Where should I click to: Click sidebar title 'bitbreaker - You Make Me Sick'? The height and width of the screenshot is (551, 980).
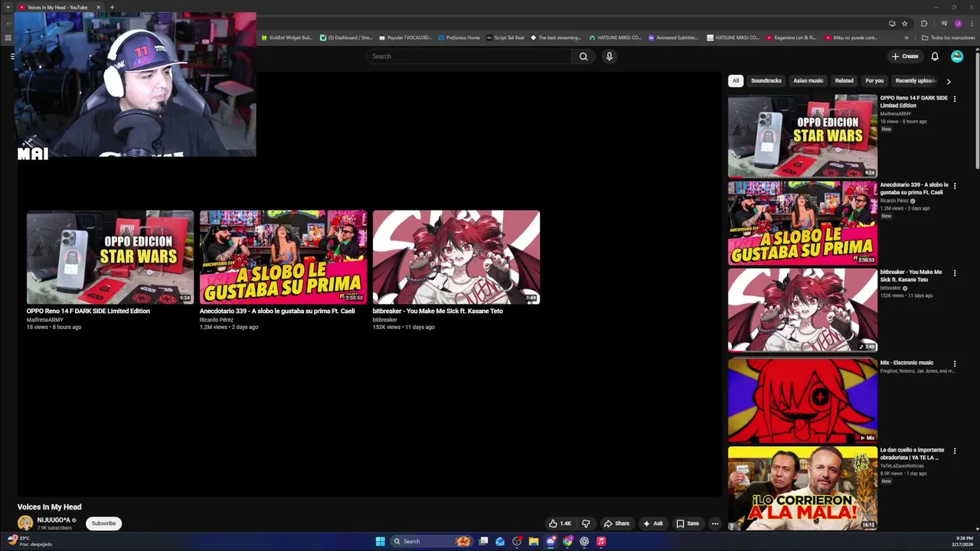pyautogui.click(x=911, y=275)
